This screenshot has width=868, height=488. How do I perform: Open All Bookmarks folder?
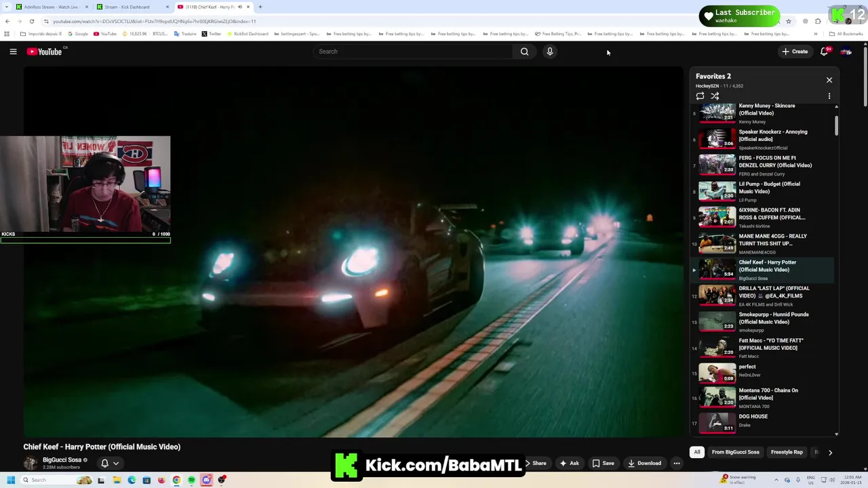coord(846,34)
